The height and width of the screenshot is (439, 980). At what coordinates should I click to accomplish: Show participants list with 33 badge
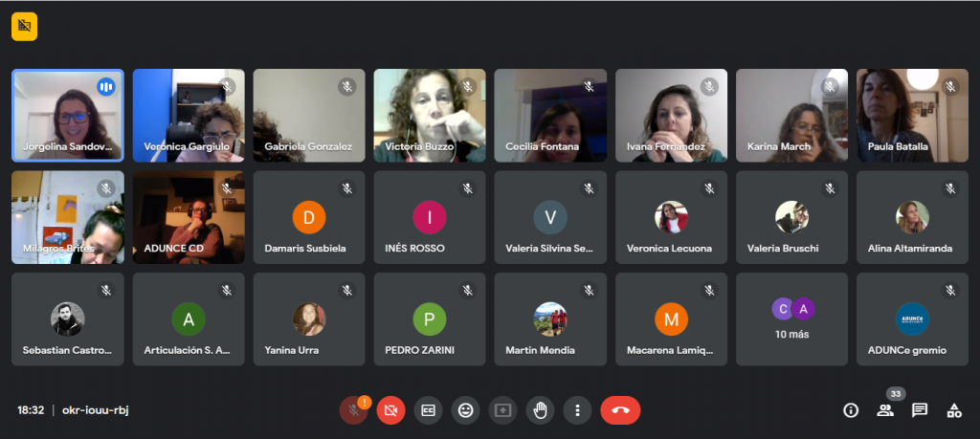pos(885,410)
